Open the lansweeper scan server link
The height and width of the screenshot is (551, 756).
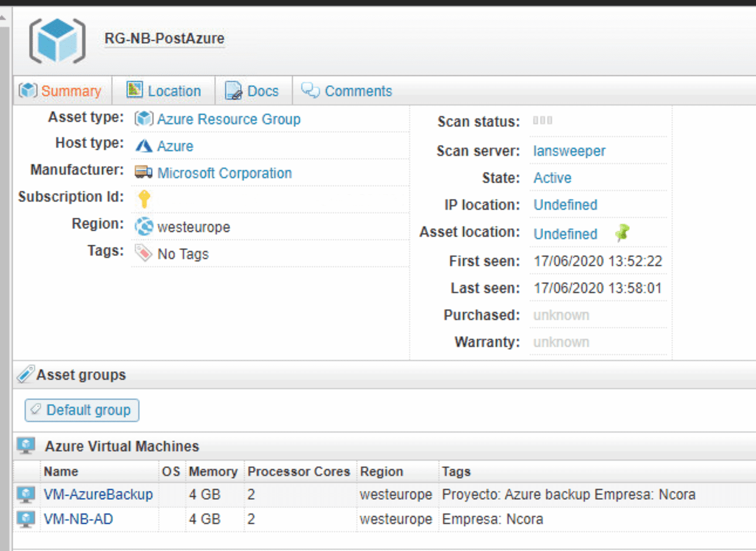tap(569, 151)
